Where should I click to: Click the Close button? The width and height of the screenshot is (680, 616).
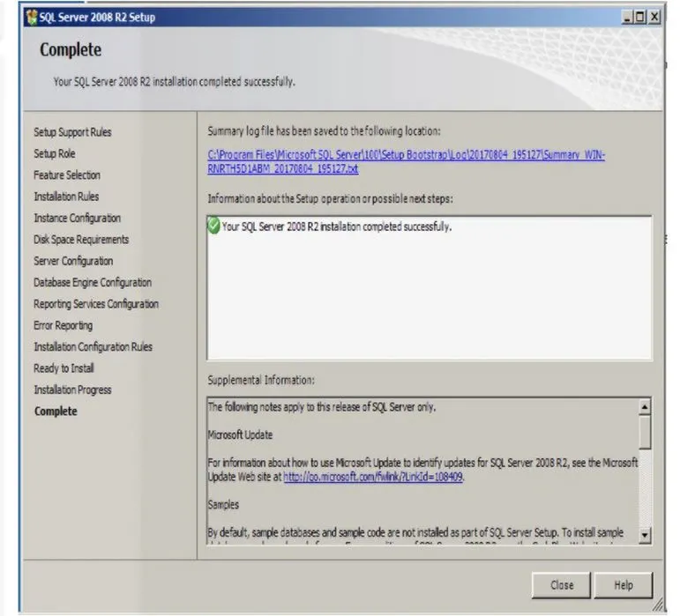tap(561, 585)
